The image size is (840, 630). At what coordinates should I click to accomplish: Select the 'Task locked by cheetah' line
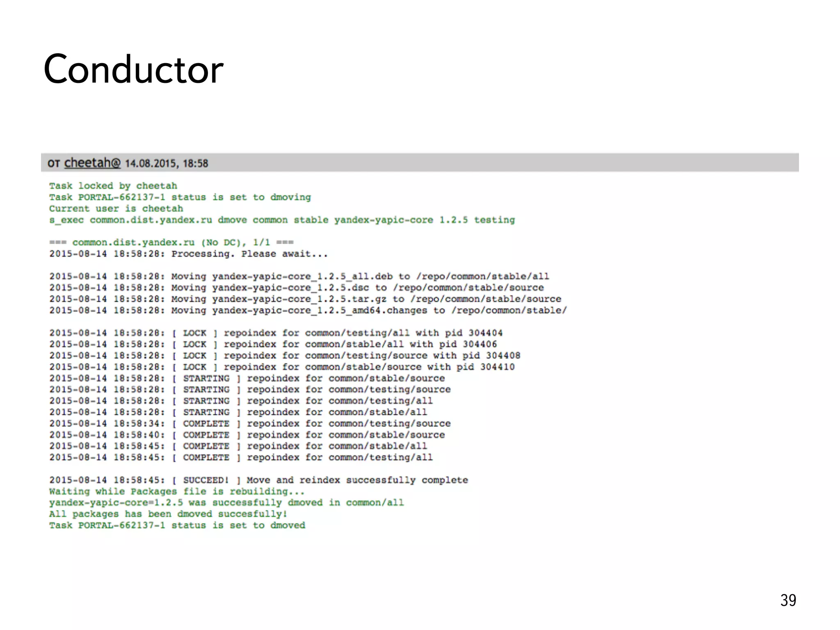click(x=113, y=186)
